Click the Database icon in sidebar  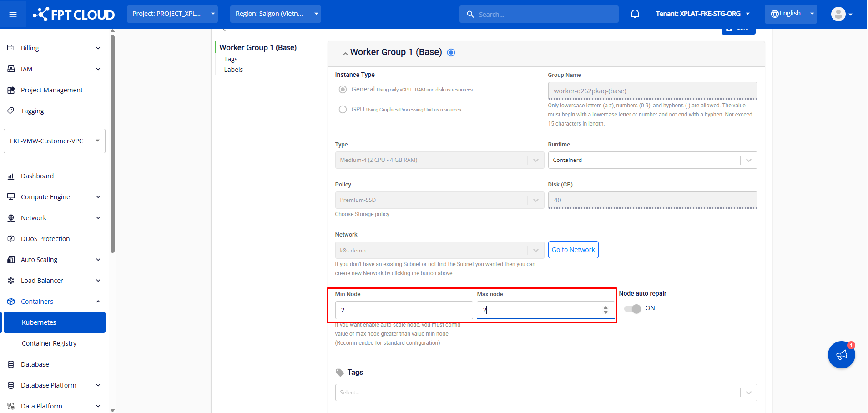tap(11, 364)
